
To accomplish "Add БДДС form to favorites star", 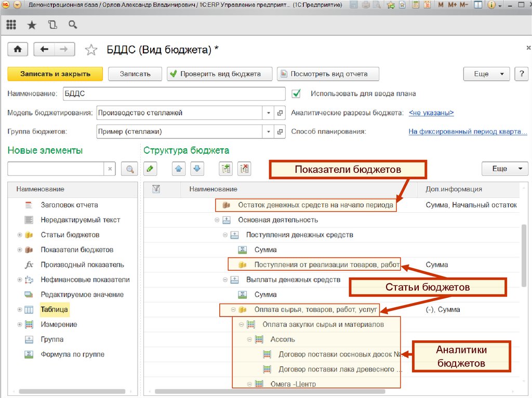I will (91, 50).
